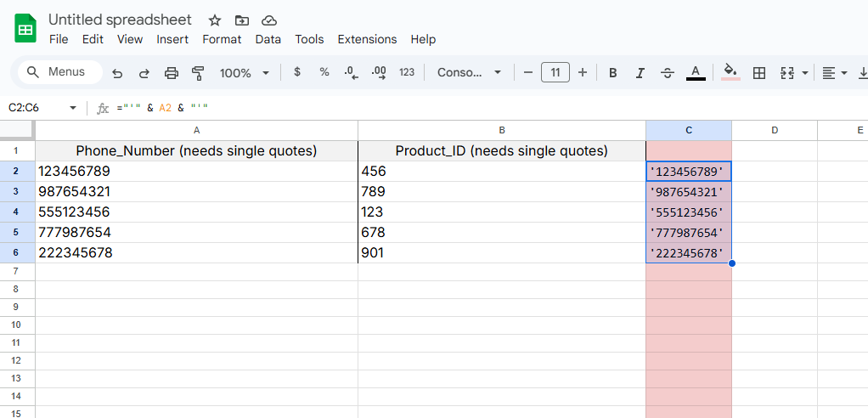Image resolution: width=868 pixels, height=418 pixels.
Task: Open the Extensions menu
Action: (367, 39)
